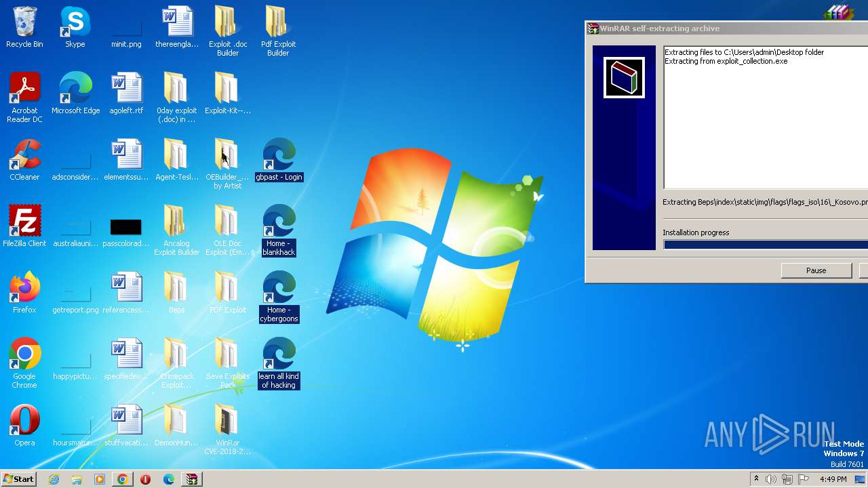Select the australiauni... file icon
The height and width of the screenshot is (488, 868).
point(75,227)
